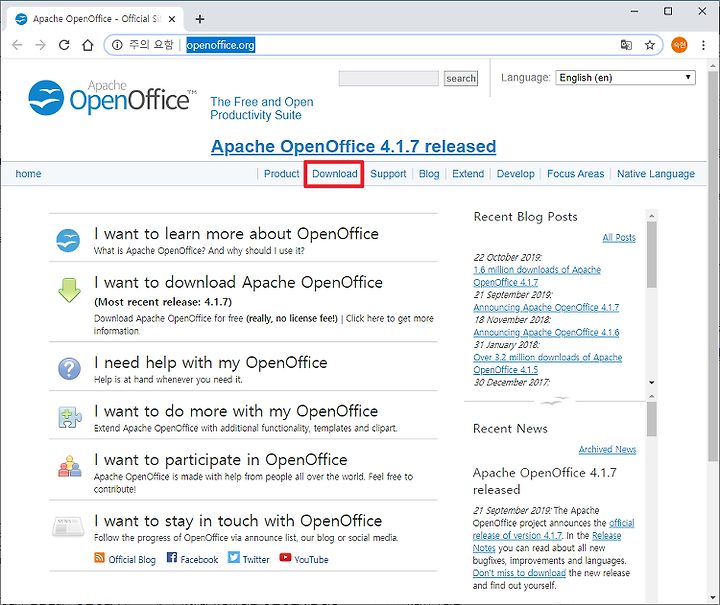Click the green download arrow icon
Image resolution: width=720 pixels, height=605 pixels.
pos(69,290)
